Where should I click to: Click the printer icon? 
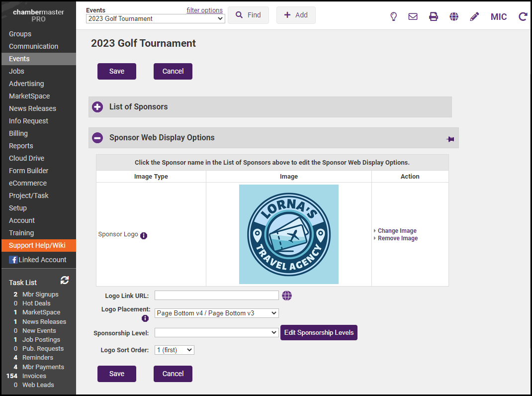[x=434, y=16]
